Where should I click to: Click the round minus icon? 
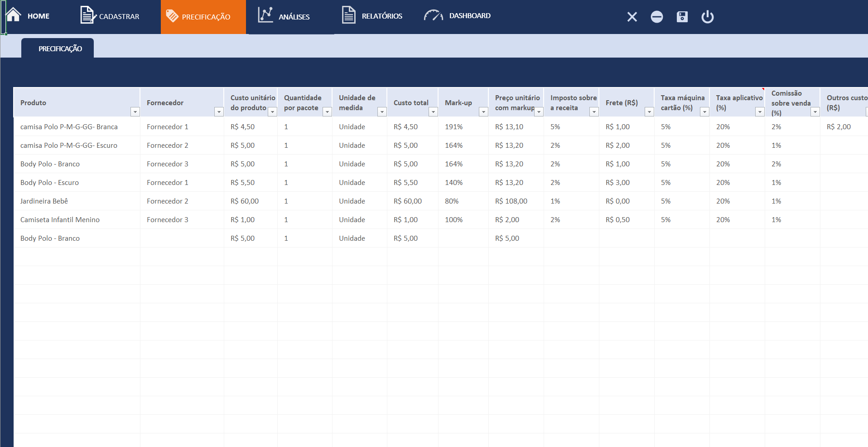[x=656, y=17]
